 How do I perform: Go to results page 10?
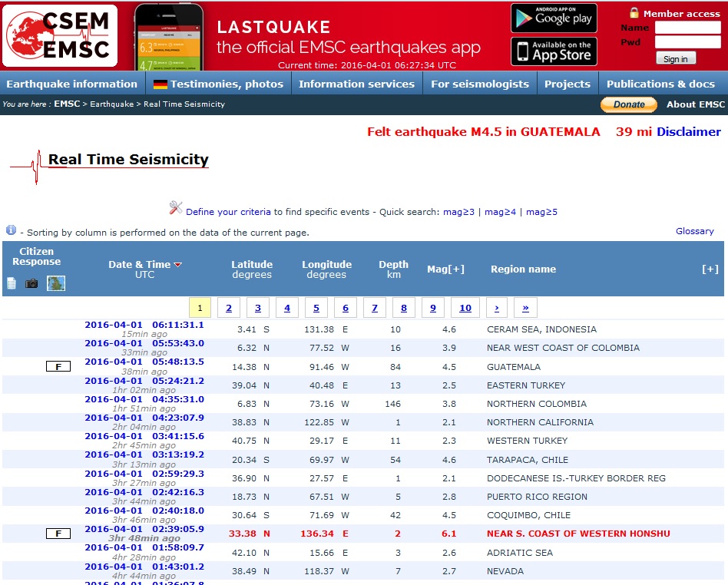465,308
